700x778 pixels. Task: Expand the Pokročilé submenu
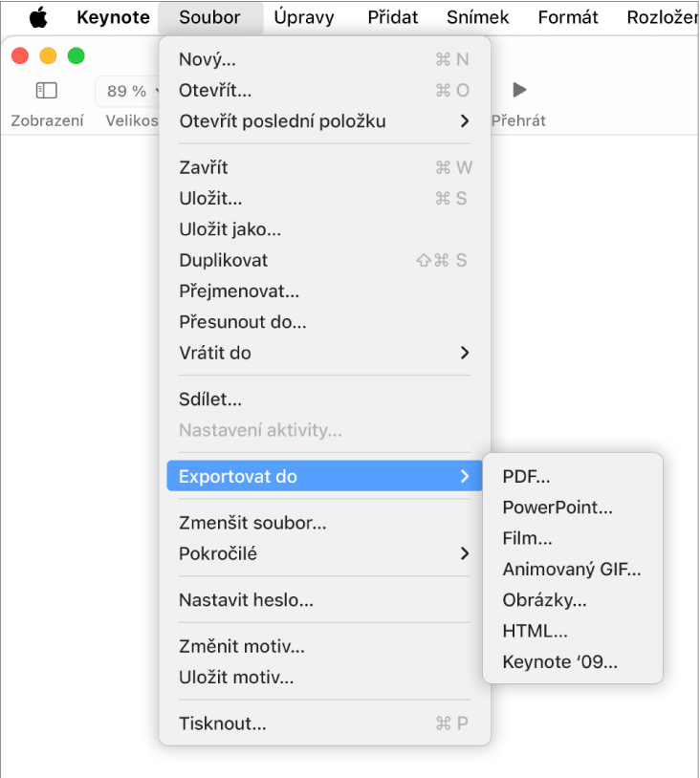(324, 553)
